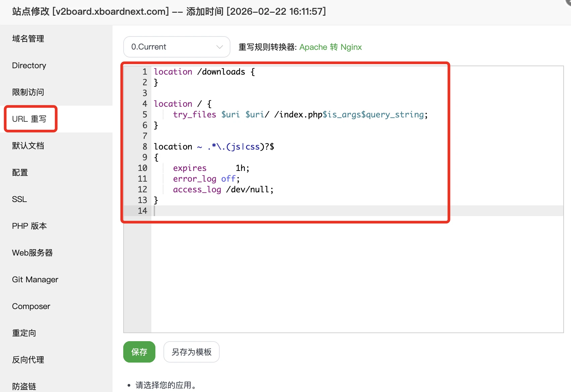The width and height of the screenshot is (571, 392).
Task: Select 限制访问 in sidebar
Action: tap(28, 92)
